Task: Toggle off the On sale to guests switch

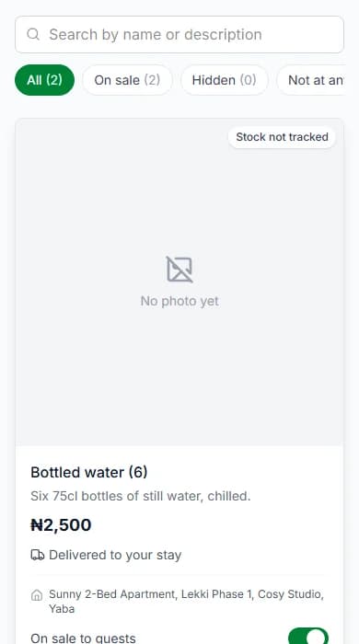Action: [x=308, y=636]
